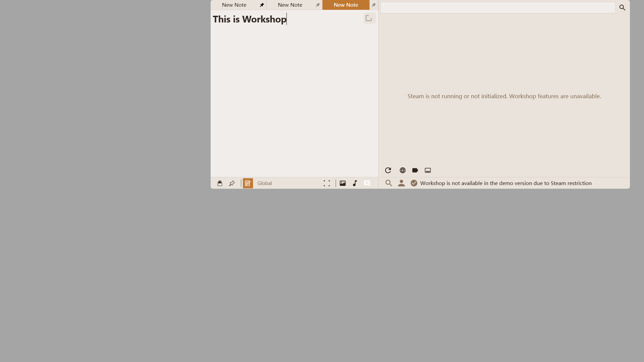Click the music note icon
This screenshot has height=362, width=644.
pyautogui.click(x=355, y=183)
